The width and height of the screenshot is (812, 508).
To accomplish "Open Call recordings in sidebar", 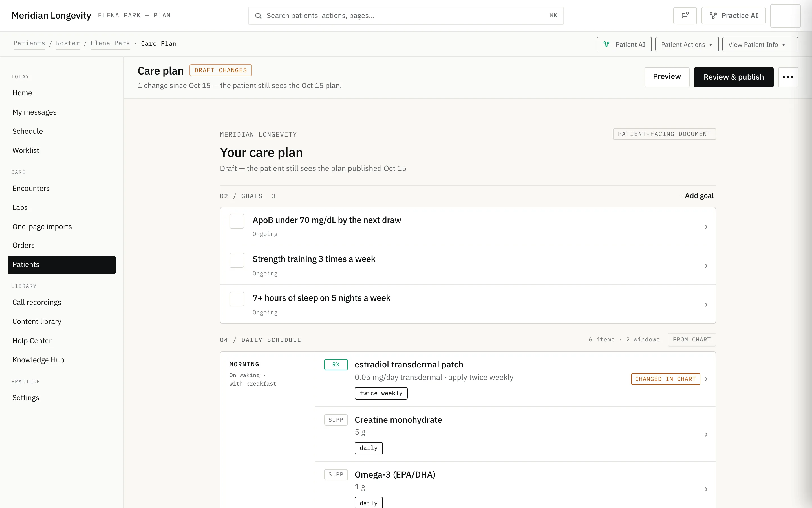I will coord(62,302).
